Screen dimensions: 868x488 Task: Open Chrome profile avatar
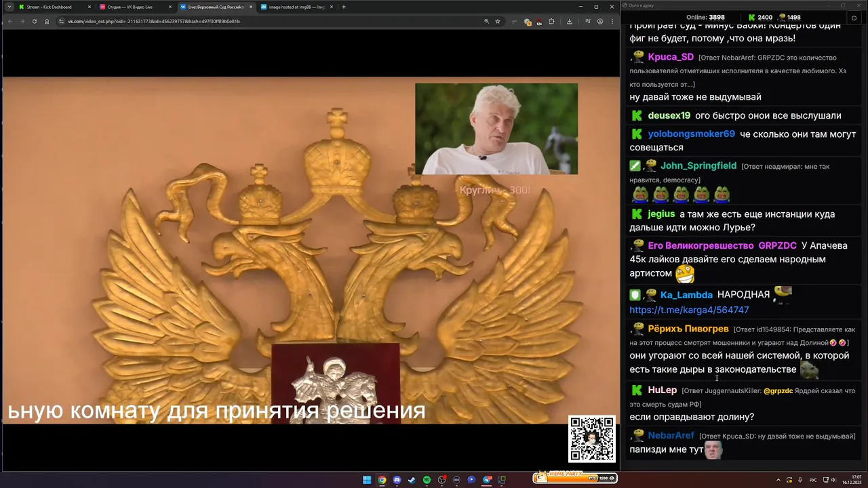600,21
